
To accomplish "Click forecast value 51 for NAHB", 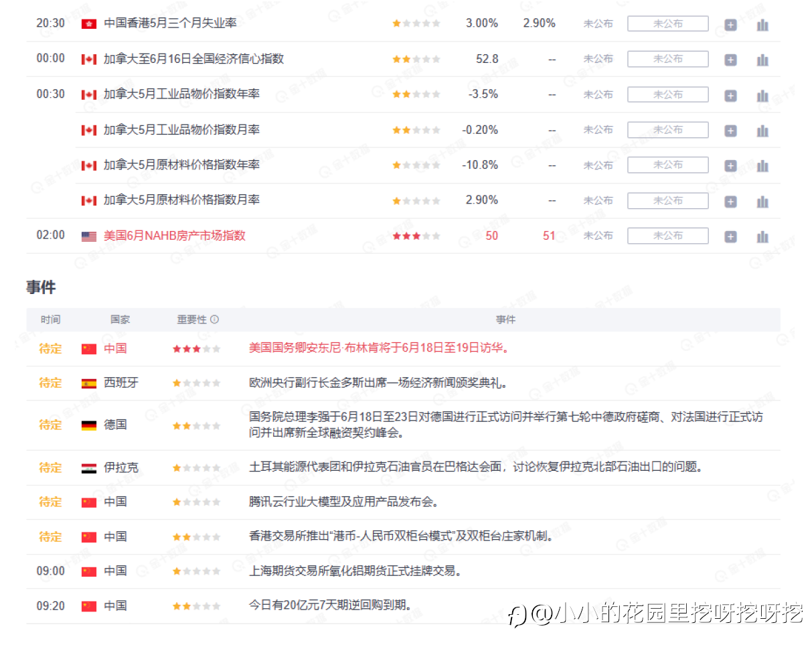I will (550, 236).
